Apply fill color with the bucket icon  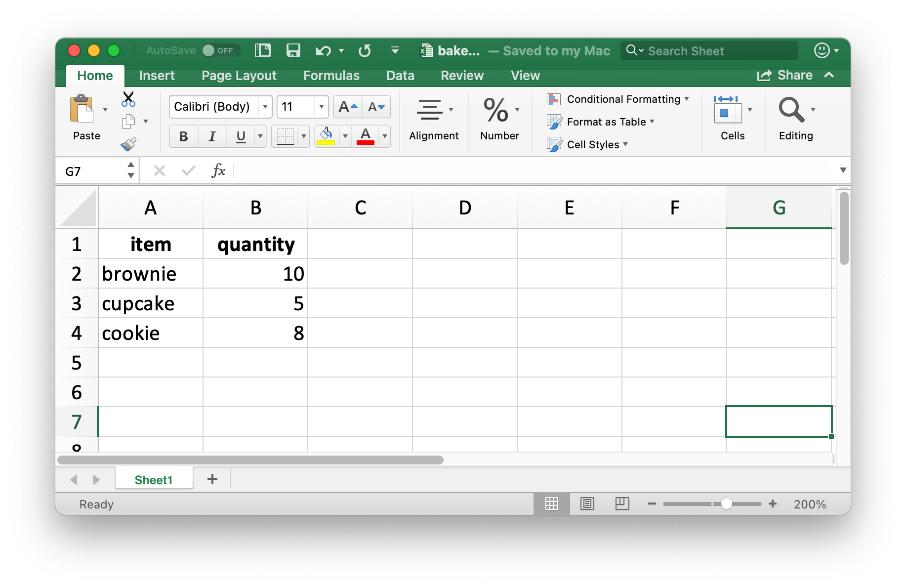(x=326, y=136)
